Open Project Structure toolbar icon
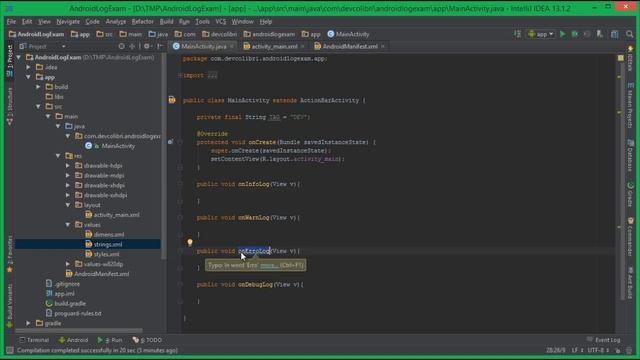The width and height of the screenshot is (640, 360). 615,34
